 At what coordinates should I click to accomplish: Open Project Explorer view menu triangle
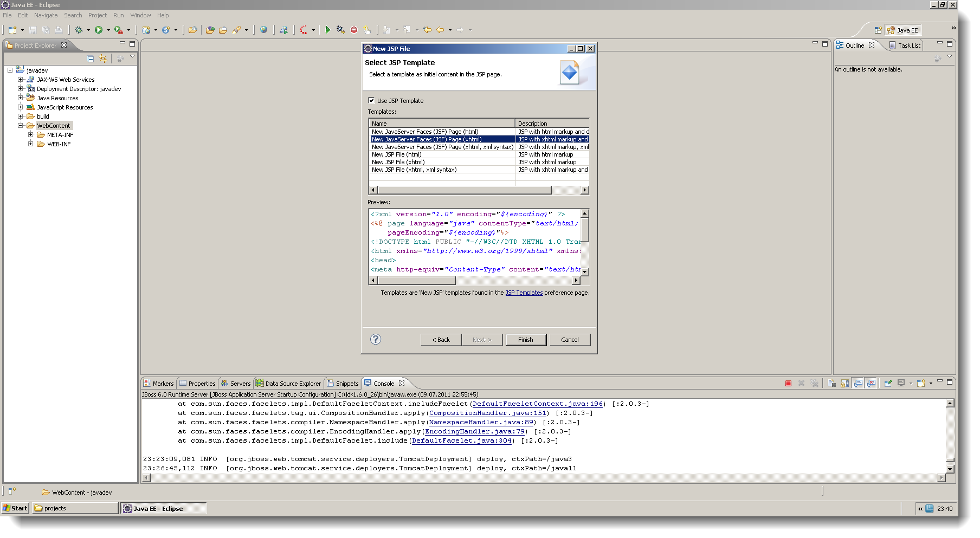click(x=132, y=56)
